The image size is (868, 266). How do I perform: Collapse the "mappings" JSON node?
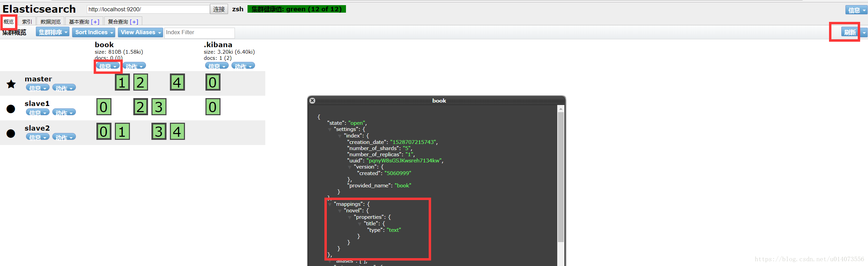pos(330,204)
